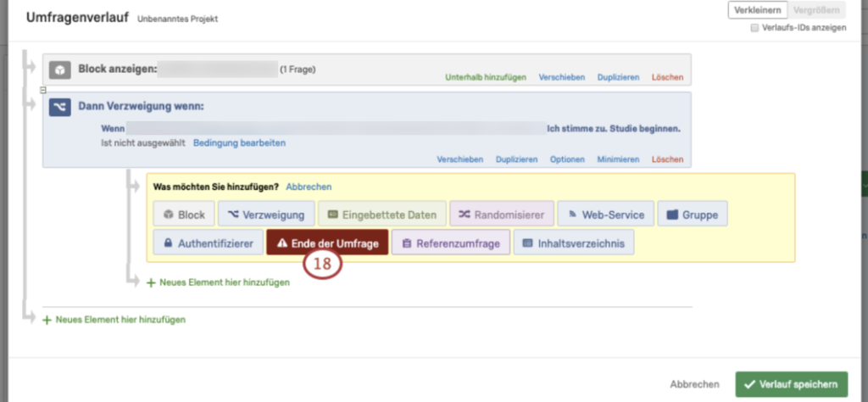868x402 pixels.
Task: Add a Block element
Action: [184, 215]
